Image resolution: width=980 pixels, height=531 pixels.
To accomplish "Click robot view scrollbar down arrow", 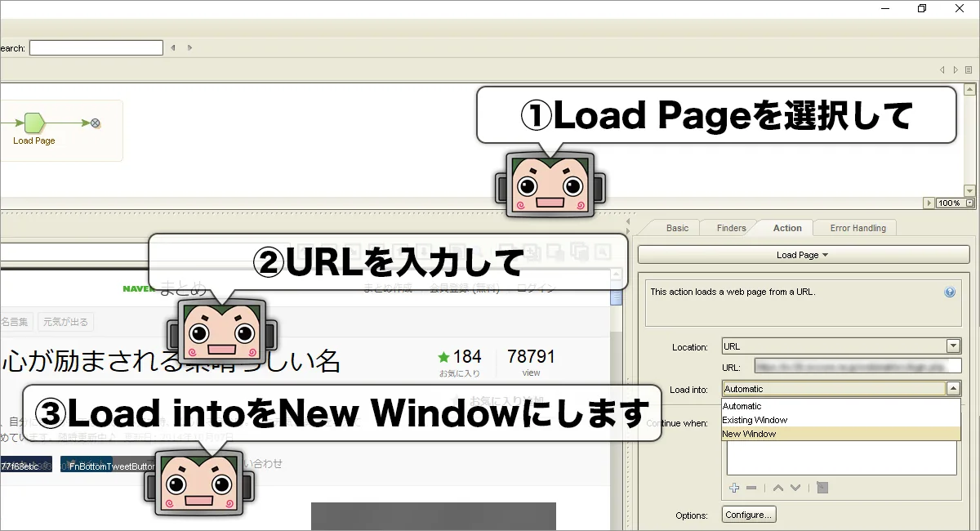I will tap(970, 191).
